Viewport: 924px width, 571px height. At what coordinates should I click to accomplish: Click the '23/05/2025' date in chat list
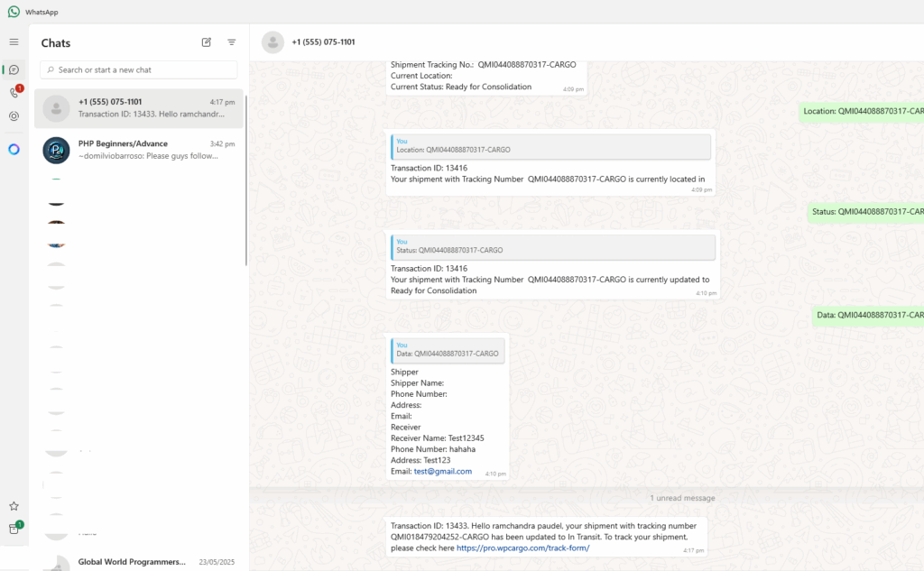click(217, 562)
